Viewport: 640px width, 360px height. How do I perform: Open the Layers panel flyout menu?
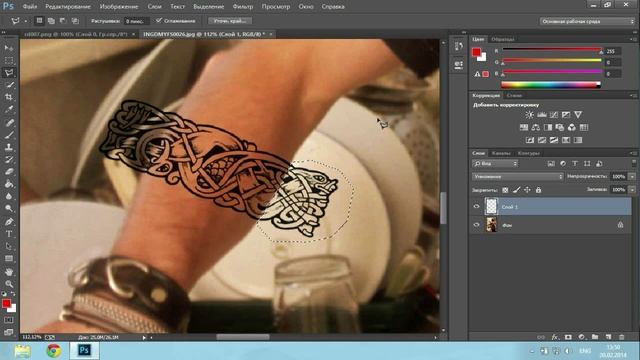tap(633, 153)
